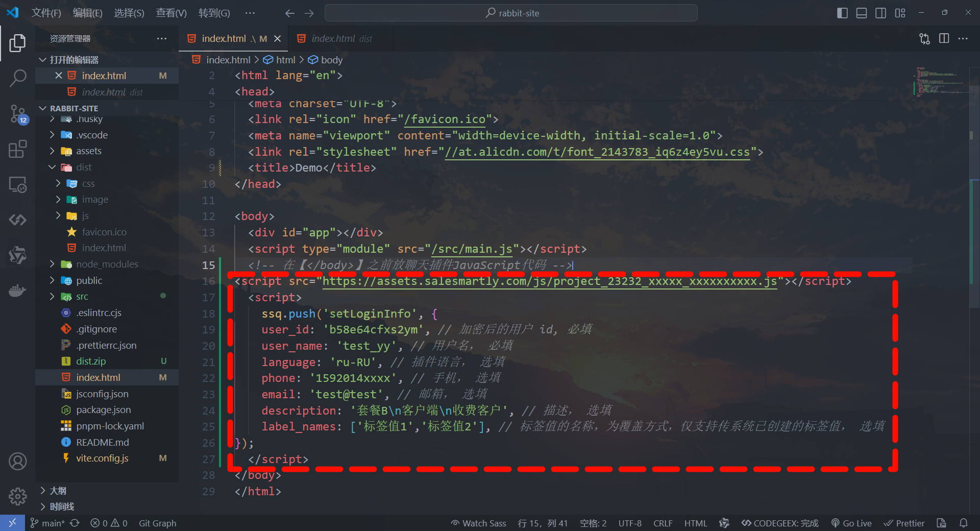Click the main* branch in status bar

click(x=47, y=523)
